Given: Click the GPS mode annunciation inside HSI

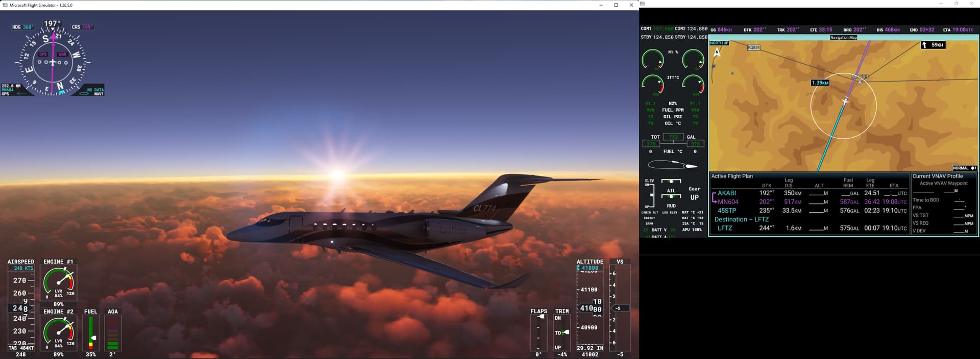Looking at the screenshot, I should (43, 54).
